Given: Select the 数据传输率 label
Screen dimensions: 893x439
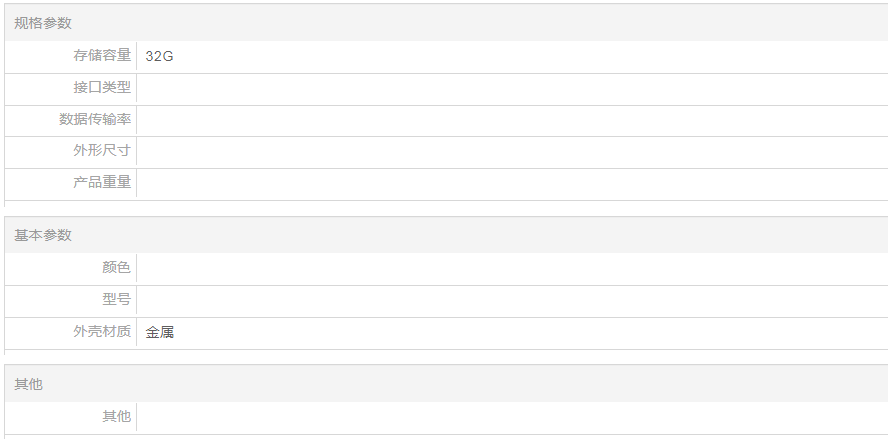Looking at the screenshot, I should tap(95, 120).
